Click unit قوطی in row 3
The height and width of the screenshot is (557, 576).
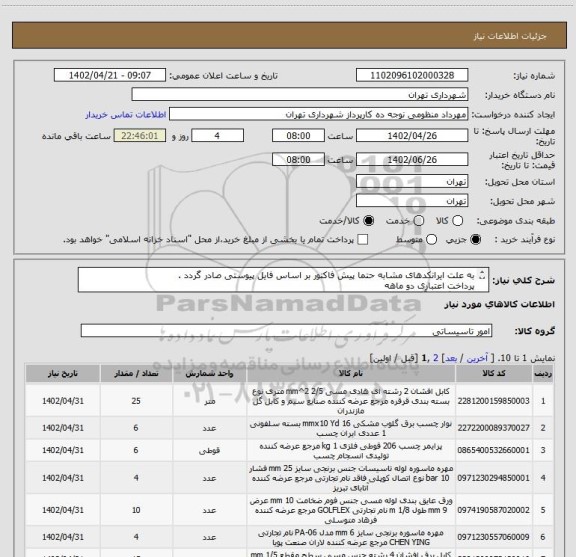(x=209, y=451)
